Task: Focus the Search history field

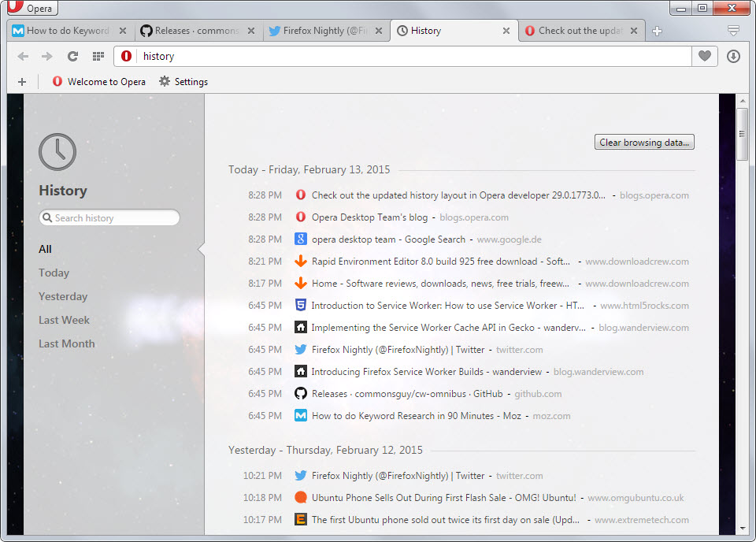Action: click(x=109, y=218)
